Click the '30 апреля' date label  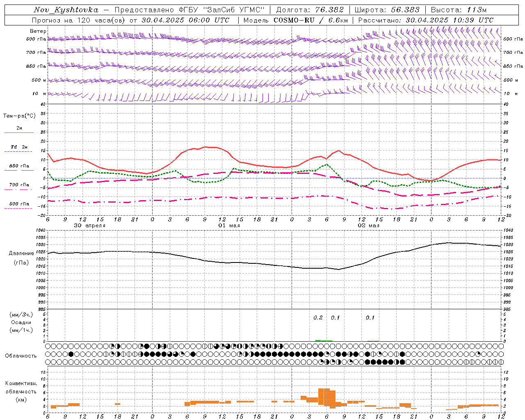89,226
